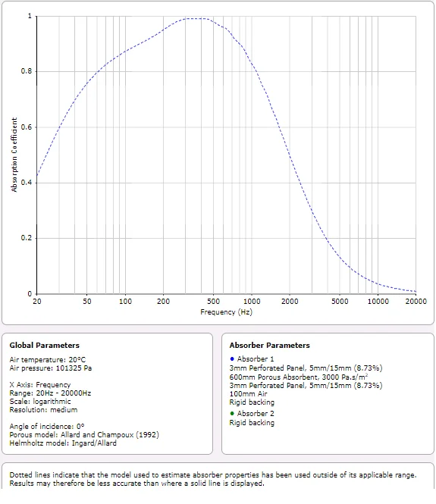
Task: Click 'Air temperature: 20°C' text
Action: [x=48, y=360]
